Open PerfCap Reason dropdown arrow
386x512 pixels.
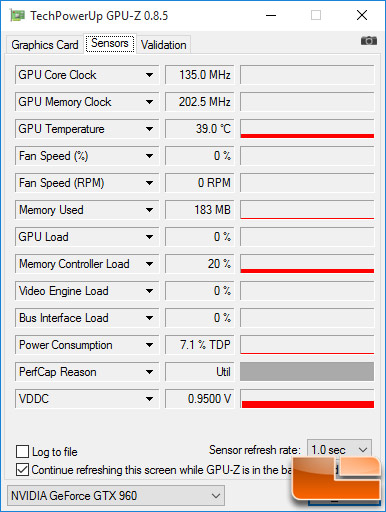coord(149,372)
